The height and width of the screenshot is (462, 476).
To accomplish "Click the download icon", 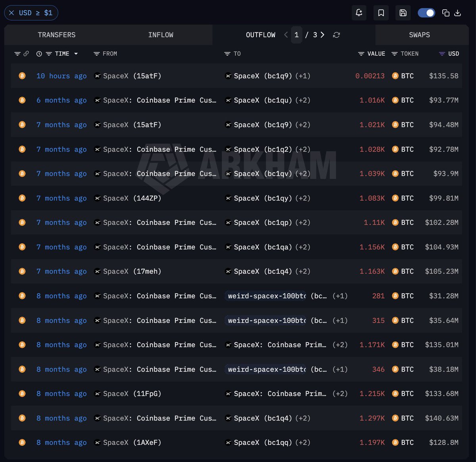I will [x=457, y=13].
